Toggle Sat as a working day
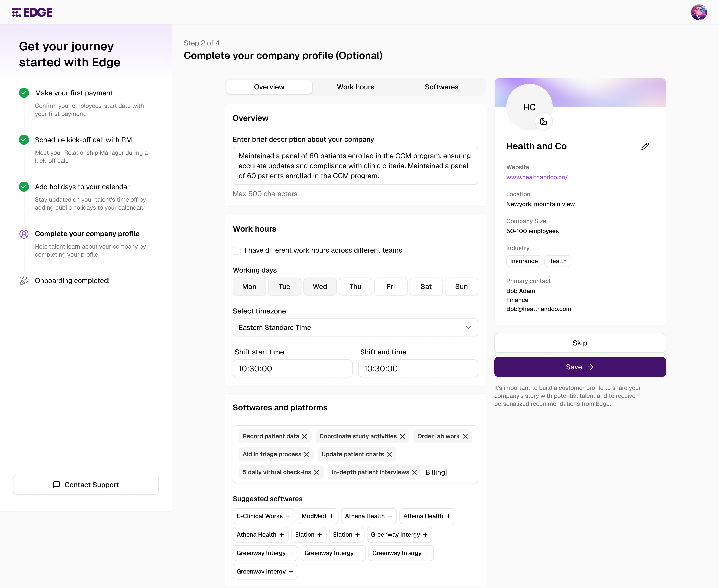The height and width of the screenshot is (588, 719). tap(426, 287)
